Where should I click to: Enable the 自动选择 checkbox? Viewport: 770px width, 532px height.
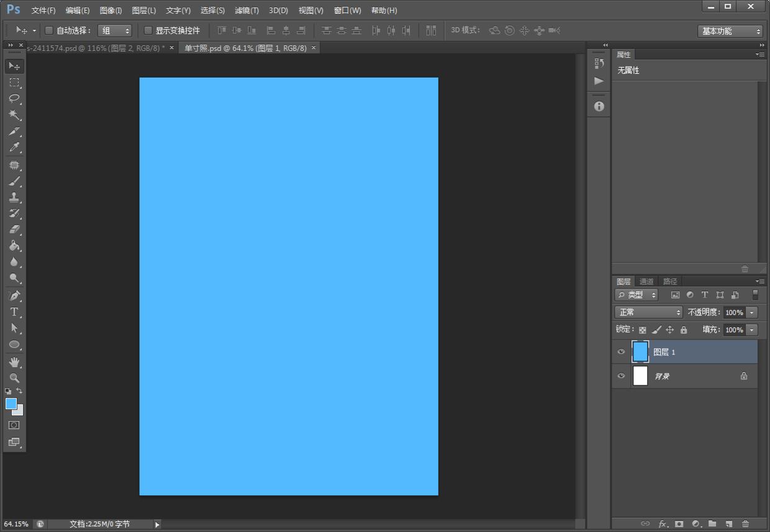[x=49, y=30]
